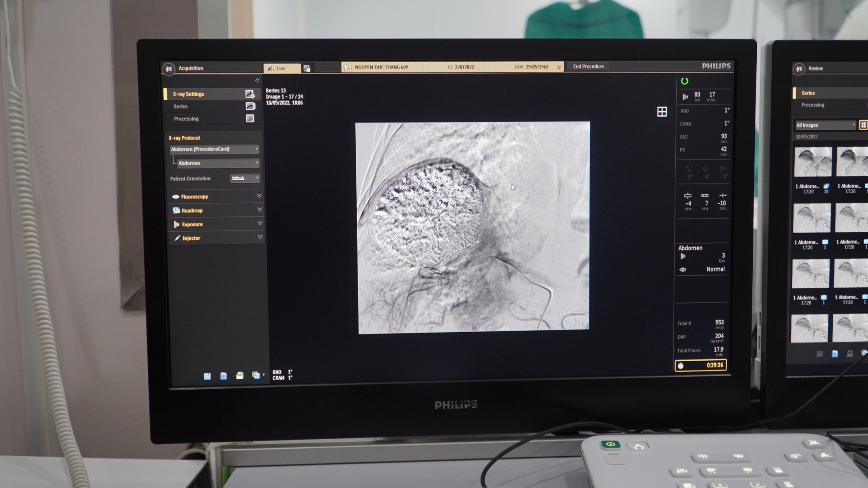The image size is (868, 488).
Task: Open the Abdomen (ProcedureCard) dropdown
Action: click(214, 149)
